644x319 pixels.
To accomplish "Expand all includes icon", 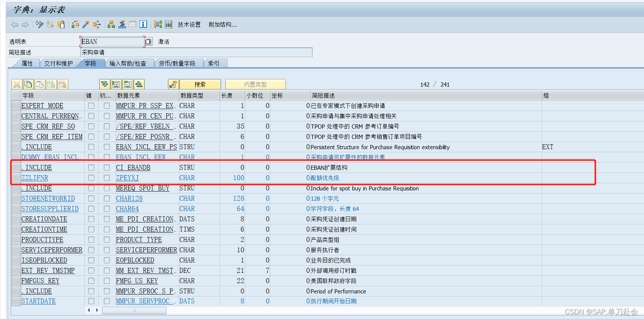I will pos(105,84).
